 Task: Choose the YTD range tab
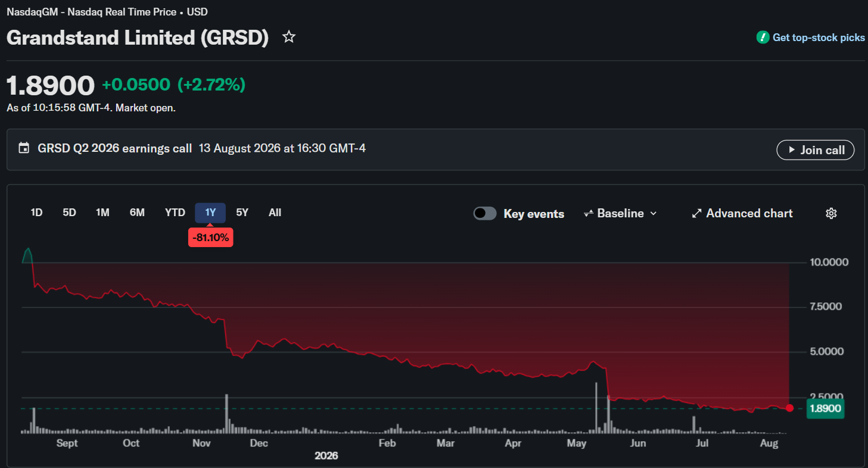point(175,213)
